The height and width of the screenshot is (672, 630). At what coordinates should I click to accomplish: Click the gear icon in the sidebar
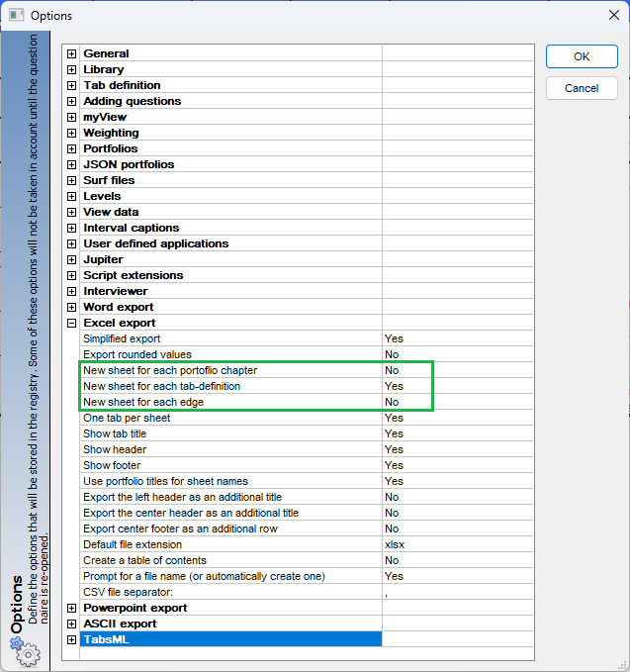26,651
